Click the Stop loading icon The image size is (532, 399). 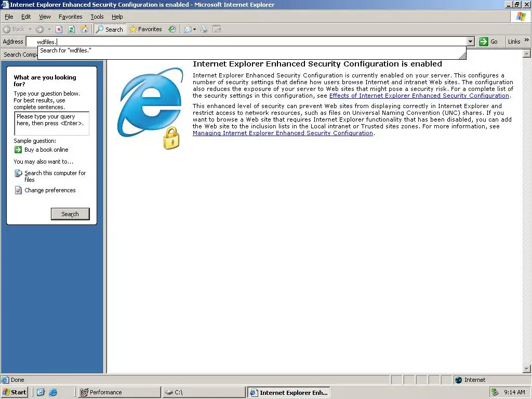(x=59, y=30)
